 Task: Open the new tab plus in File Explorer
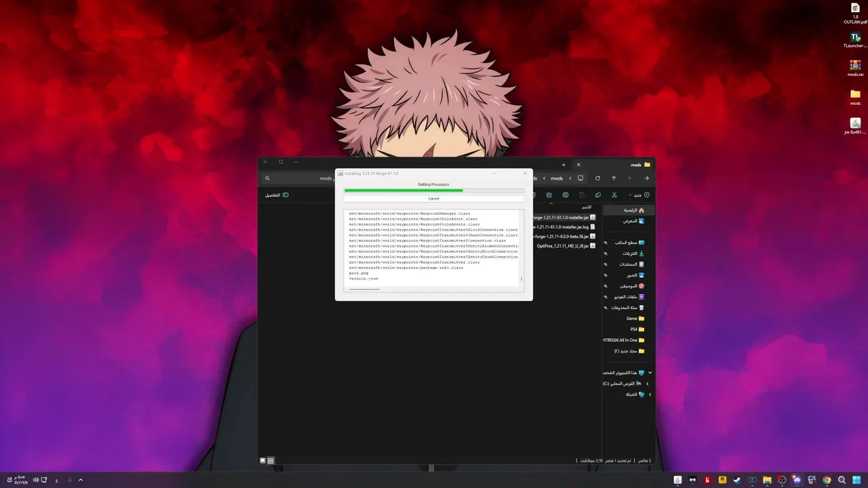coord(564,165)
